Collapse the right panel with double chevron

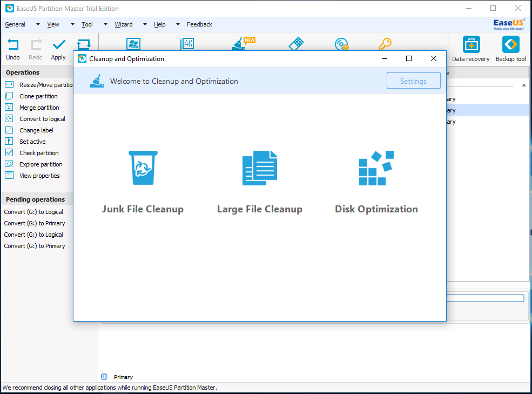(524, 85)
